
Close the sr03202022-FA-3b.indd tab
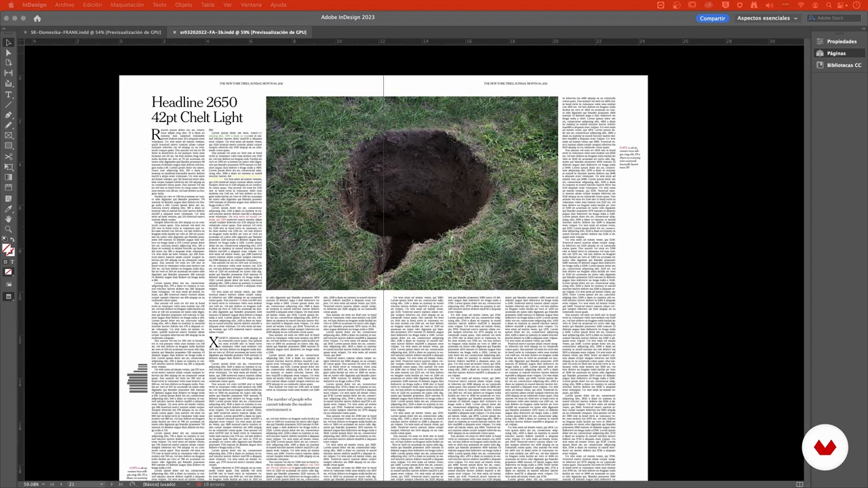pyautogui.click(x=174, y=32)
